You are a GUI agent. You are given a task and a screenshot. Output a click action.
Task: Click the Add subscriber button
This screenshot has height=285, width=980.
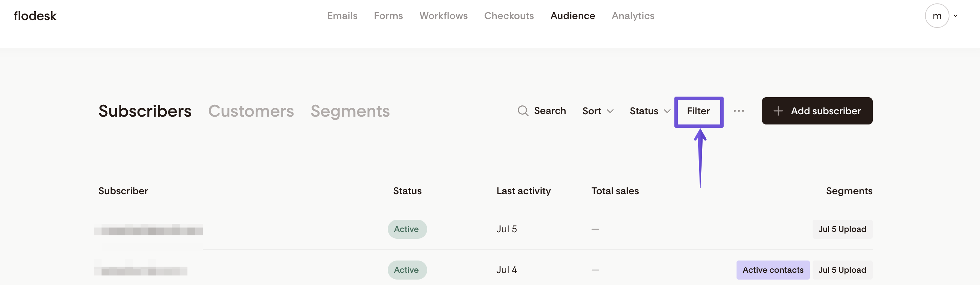(x=817, y=111)
